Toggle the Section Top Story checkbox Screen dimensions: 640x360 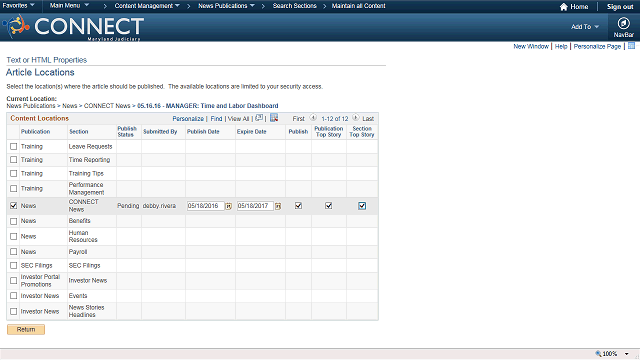[362, 206]
